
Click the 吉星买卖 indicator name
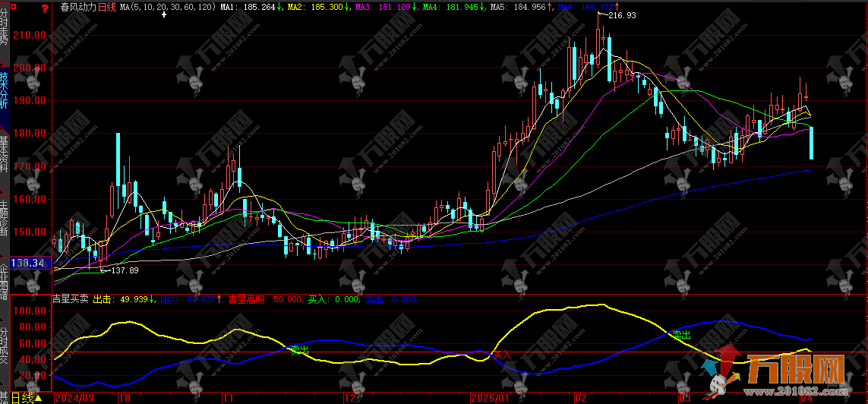(71, 299)
